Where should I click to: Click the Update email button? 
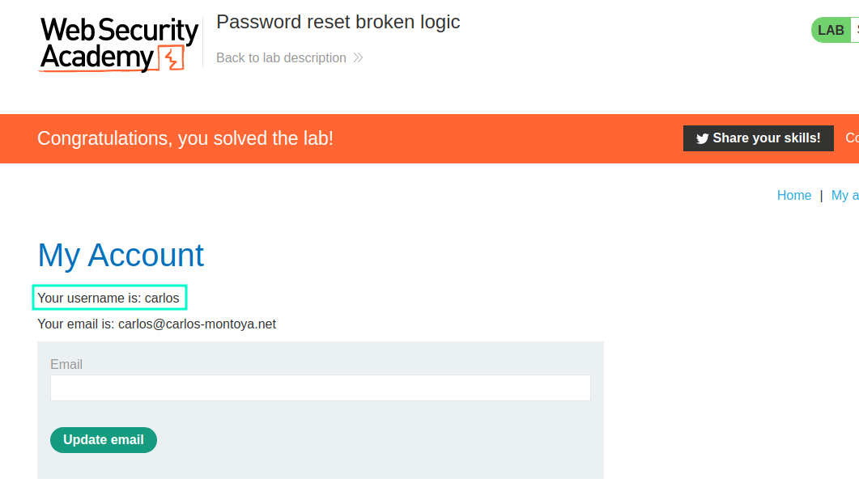[x=104, y=440]
